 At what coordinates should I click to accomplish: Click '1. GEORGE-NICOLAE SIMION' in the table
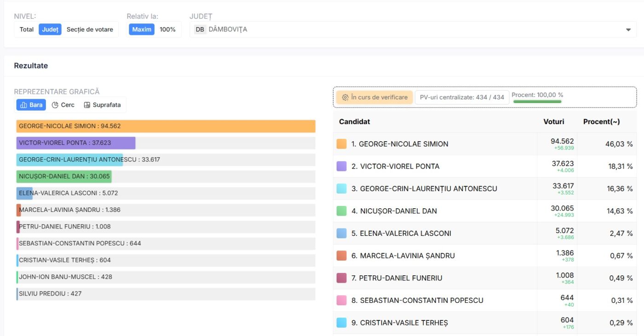point(400,144)
